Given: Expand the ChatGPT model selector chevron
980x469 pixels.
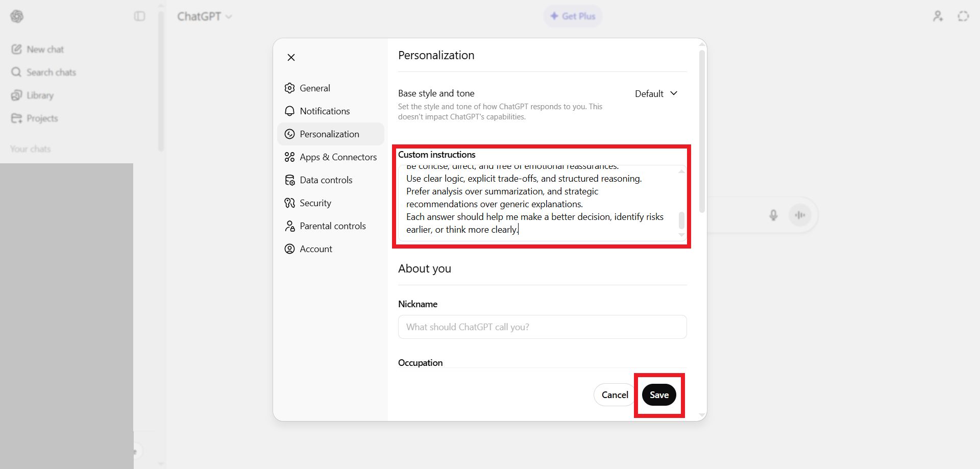Looking at the screenshot, I should click(x=229, y=16).
